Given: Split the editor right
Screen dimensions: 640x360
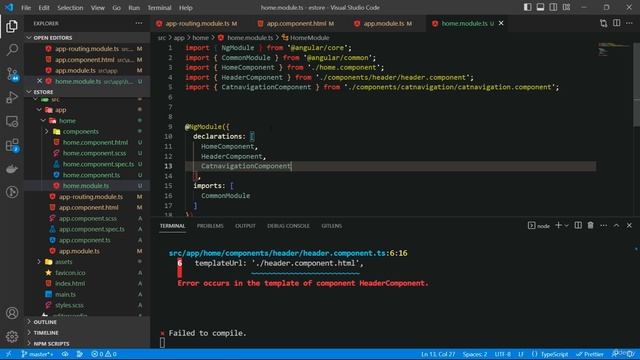Looking at the screenshot, I should pos(616,23).
